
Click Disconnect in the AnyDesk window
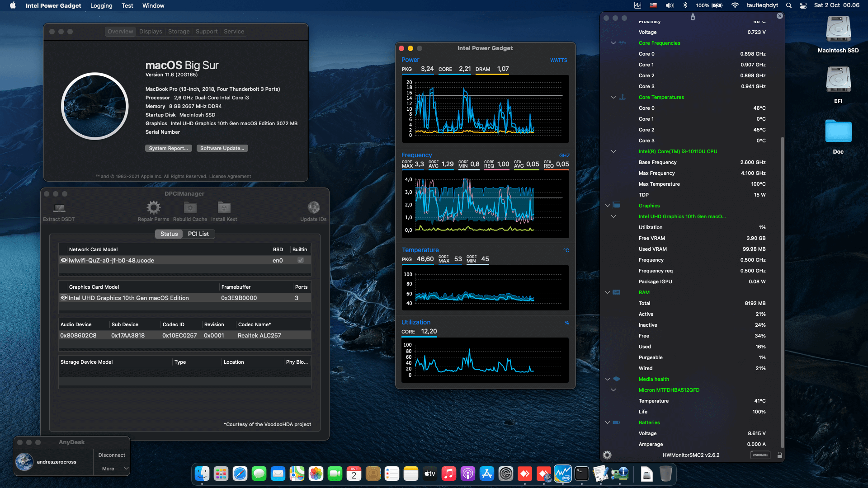(112, 455)
